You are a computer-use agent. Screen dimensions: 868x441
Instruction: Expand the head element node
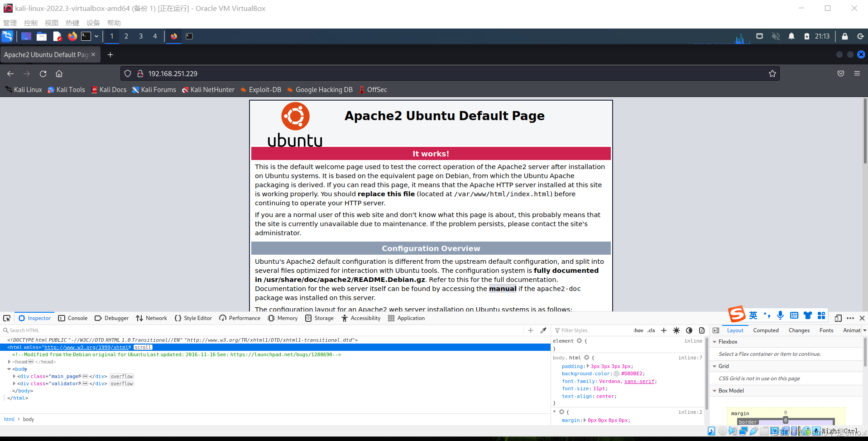coord(9,362)
